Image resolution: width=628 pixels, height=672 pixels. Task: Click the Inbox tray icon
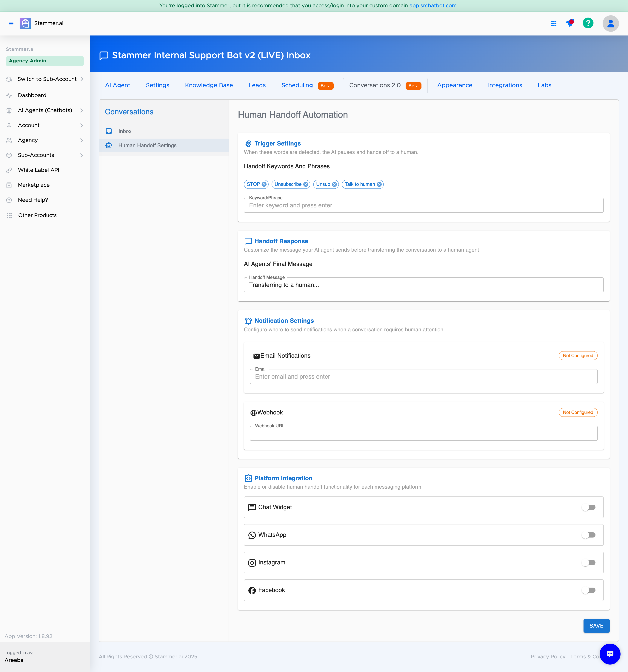point(109,131)
